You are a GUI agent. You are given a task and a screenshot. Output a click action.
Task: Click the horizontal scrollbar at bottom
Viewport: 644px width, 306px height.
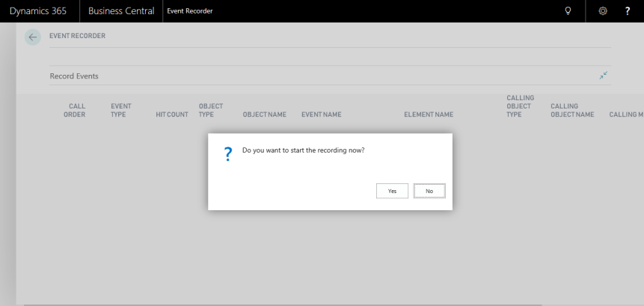224,304
